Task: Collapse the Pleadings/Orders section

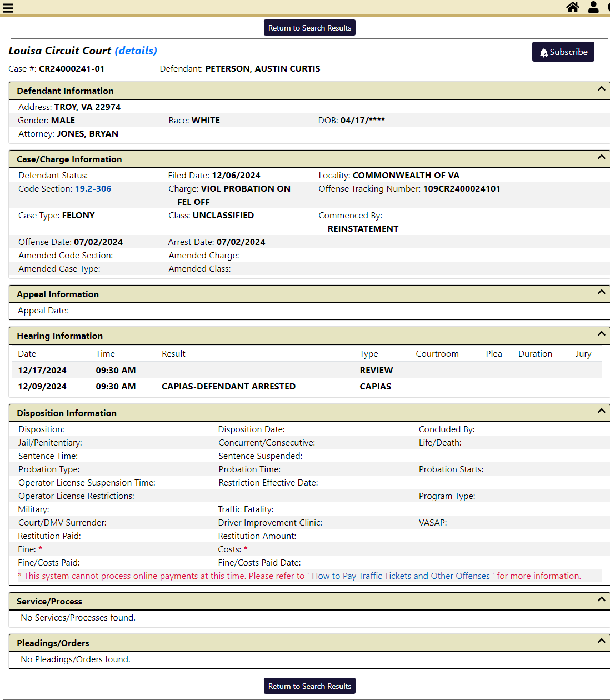Action: (x=601, y=641)
